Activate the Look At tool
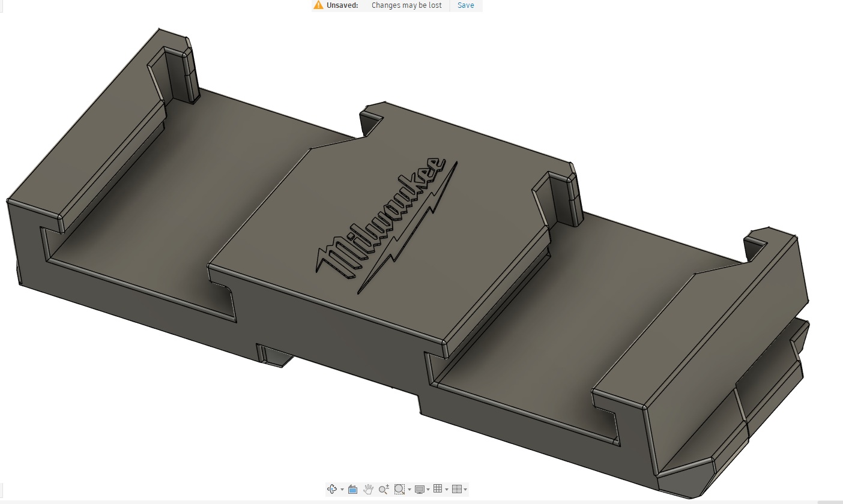The width and height of the screenshot is (843, 504). (352, 489)
